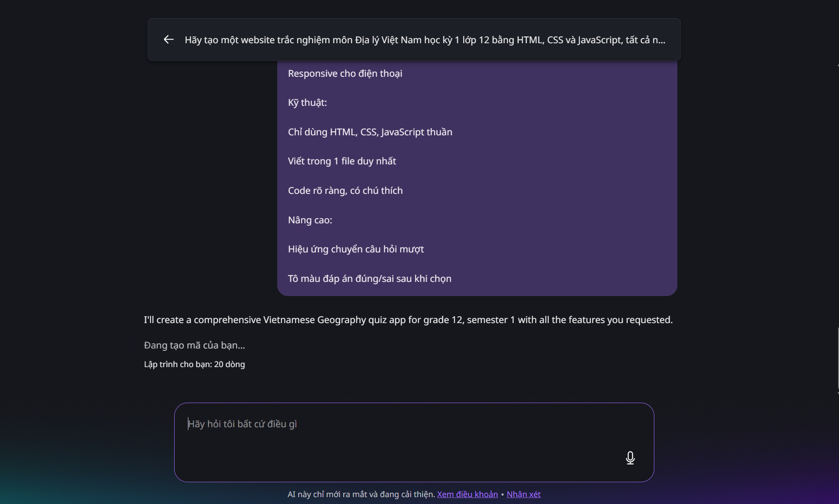
Task: Click the "Đang tạo mã của bạn..." status
Action: (194, 345)
